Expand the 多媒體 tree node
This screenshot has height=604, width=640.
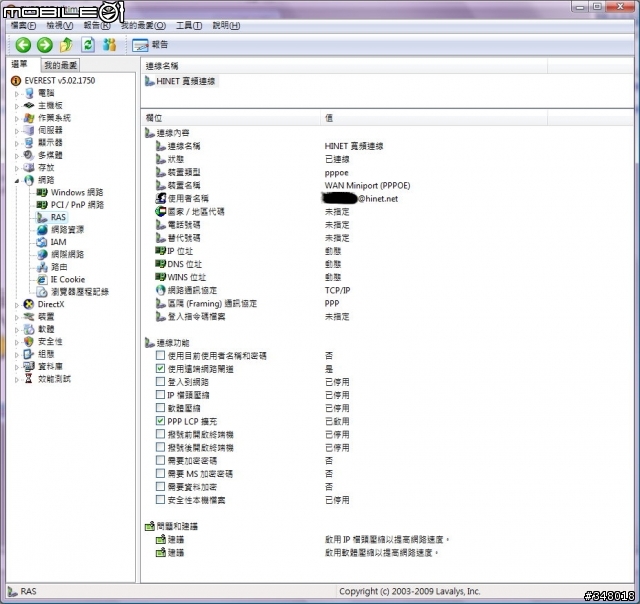pyautogui.click(x=17, y=156)
